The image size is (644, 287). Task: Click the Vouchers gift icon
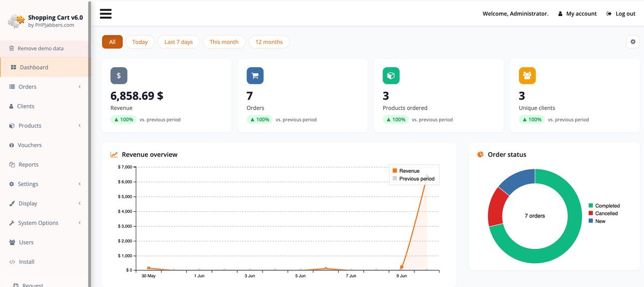[12, 145]
